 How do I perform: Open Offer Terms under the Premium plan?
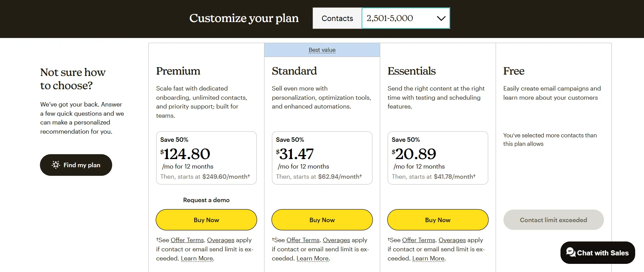(187, 240)
